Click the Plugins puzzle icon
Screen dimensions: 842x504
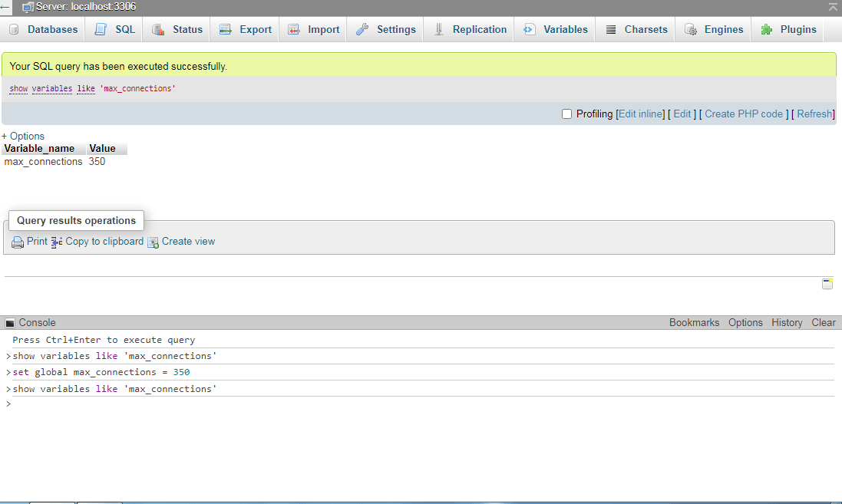[x=766, y=29]
